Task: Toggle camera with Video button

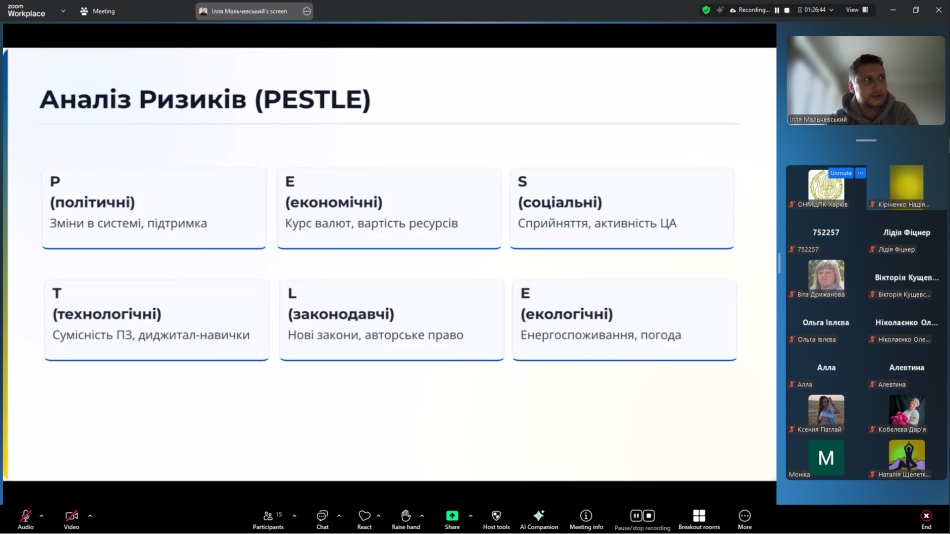Action: (71, 517)
